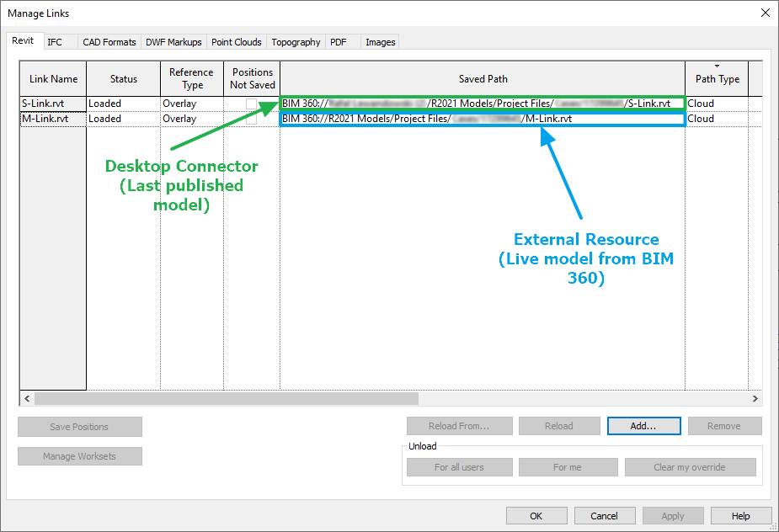Confirm changes with the OK button
Screen dimensions: 779x532
click(x=536, y=515)
